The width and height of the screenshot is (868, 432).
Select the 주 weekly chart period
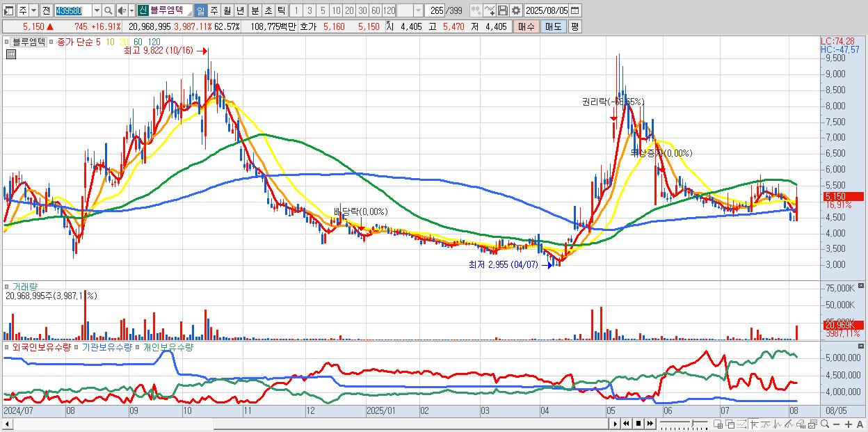[x=214, y=10]
